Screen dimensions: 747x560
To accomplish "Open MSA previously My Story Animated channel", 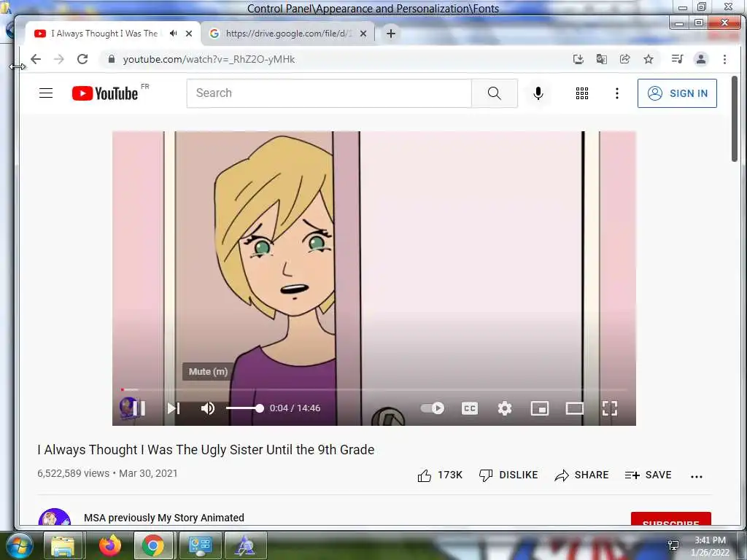I will (x=164, y=518).
